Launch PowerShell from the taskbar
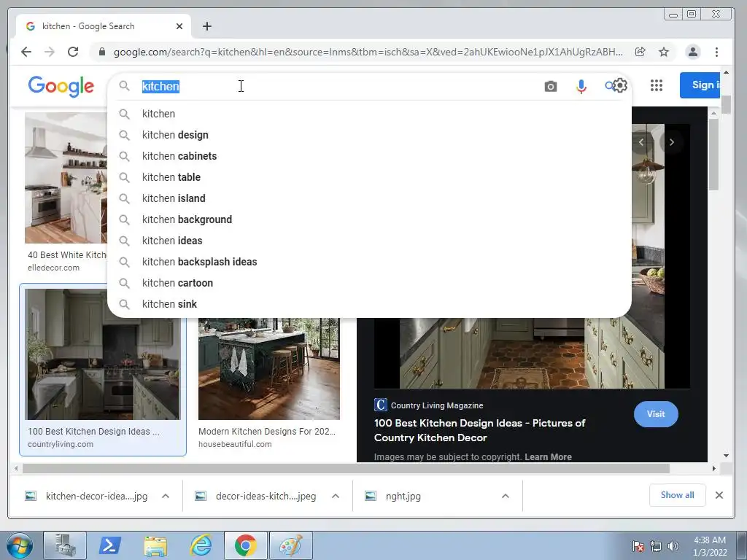The height and width of the screenshot is (560, 747). pyautogui.click(x=109, y=545)
